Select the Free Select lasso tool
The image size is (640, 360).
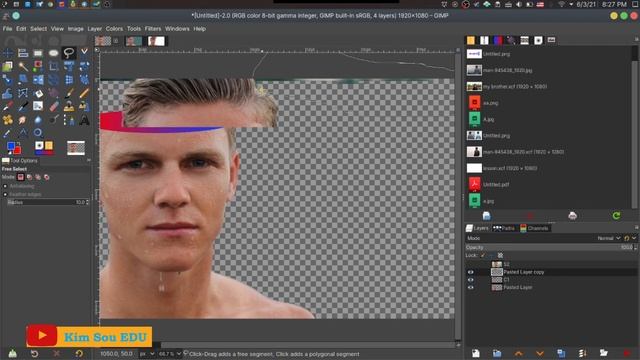pyautogui.click(x=69, y=53)
